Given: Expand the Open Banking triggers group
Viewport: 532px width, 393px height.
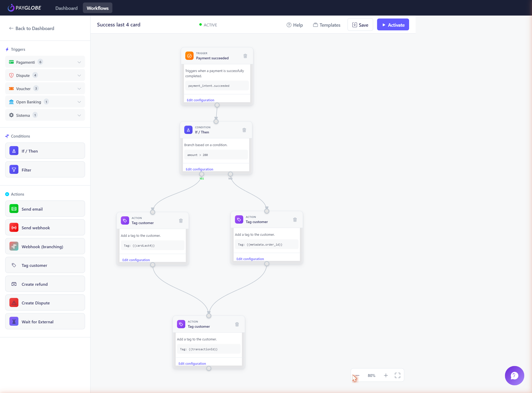Looking at the screenshot, I should coord(45,102).
